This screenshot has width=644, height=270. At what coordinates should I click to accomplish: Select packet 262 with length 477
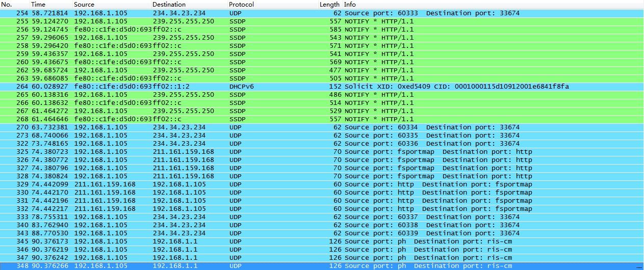coord(322,70)
